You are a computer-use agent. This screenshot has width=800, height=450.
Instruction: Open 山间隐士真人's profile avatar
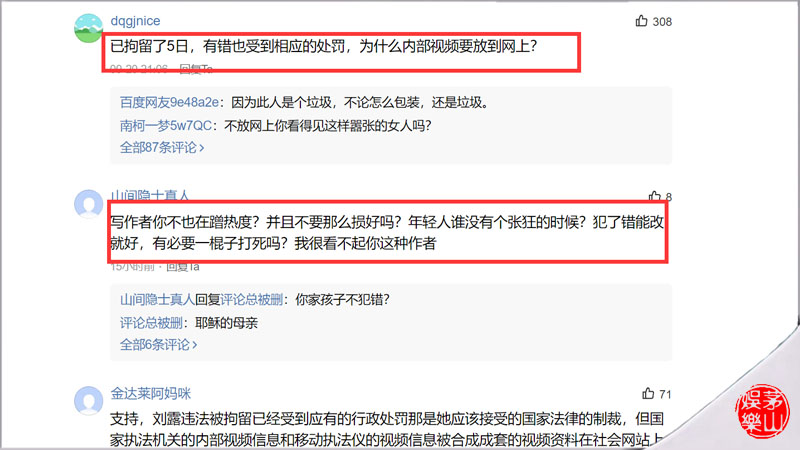coord(89,204)
